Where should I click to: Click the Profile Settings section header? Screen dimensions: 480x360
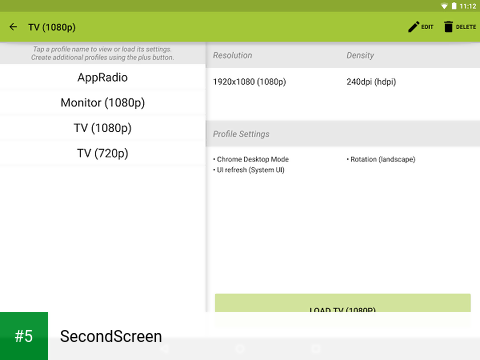pos(241,134)
